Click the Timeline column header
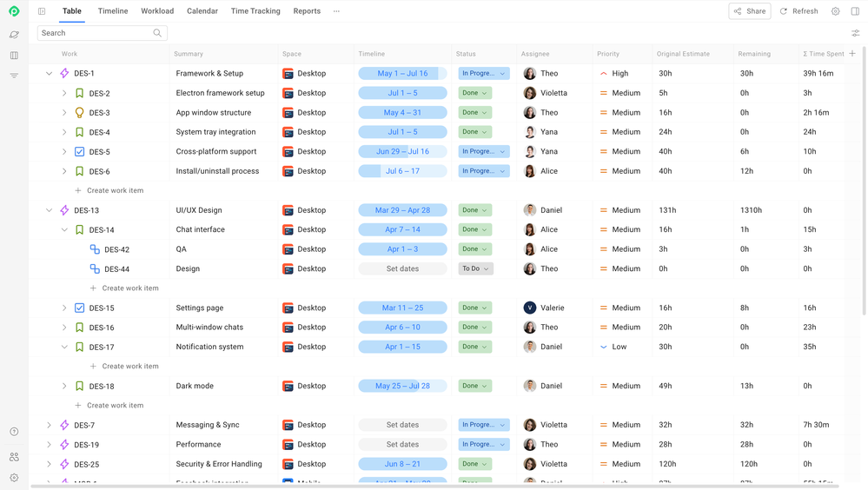Screen dimensions: 868x490 click(x=372, y=54)
